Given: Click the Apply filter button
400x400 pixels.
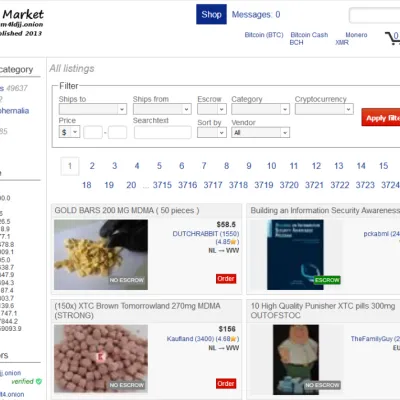Looking at the screenshot, I should (381, 117).
